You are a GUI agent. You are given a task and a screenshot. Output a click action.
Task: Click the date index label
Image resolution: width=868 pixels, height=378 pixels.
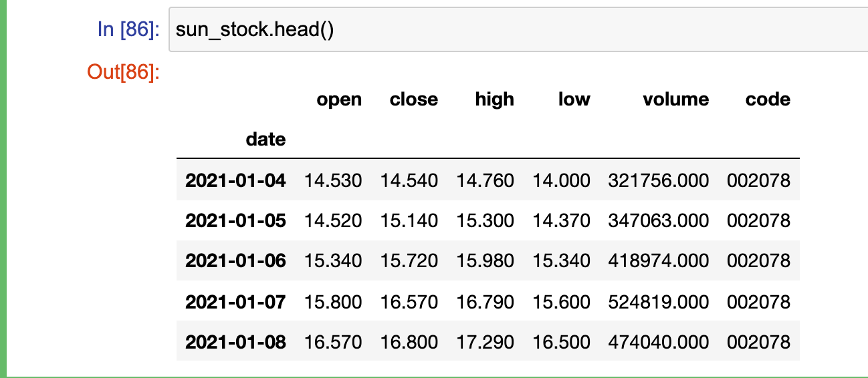coord(265,140)
